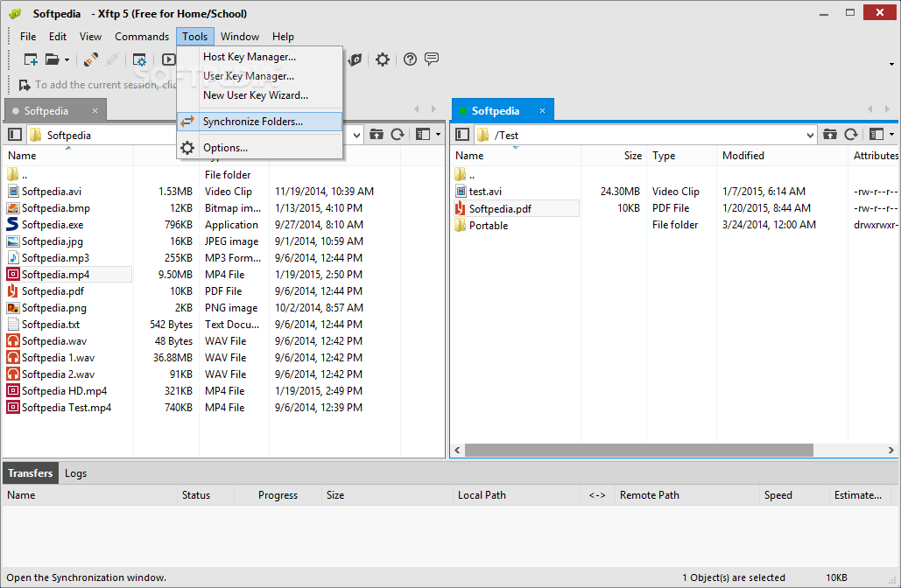This screenshot has width=901, height=588.
Task: Select test.avi in remote pane
Action: point(485,192)
